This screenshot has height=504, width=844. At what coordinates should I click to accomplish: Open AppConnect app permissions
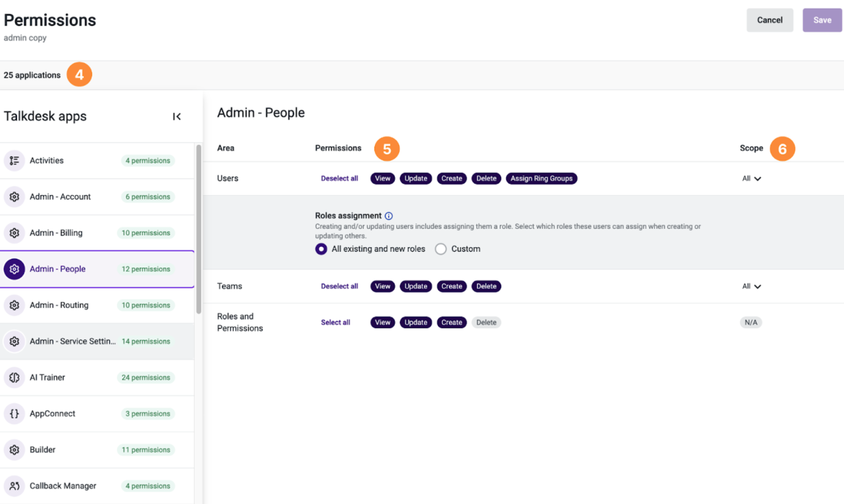coord(97,413)
